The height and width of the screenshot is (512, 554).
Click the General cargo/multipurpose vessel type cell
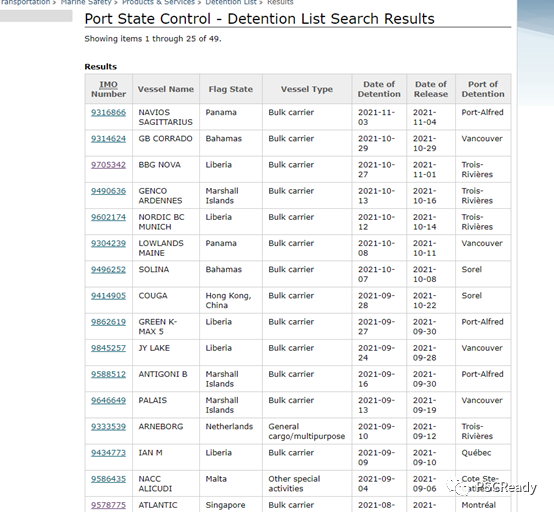coord(307,431)
